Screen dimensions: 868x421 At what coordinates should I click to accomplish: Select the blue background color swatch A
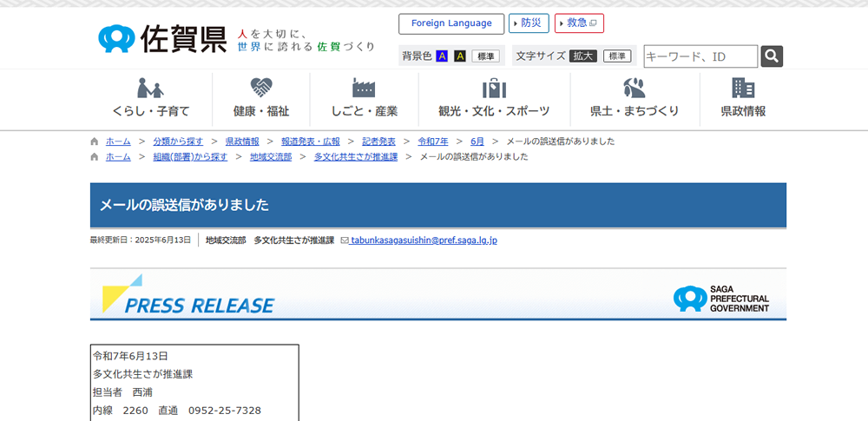442,56
